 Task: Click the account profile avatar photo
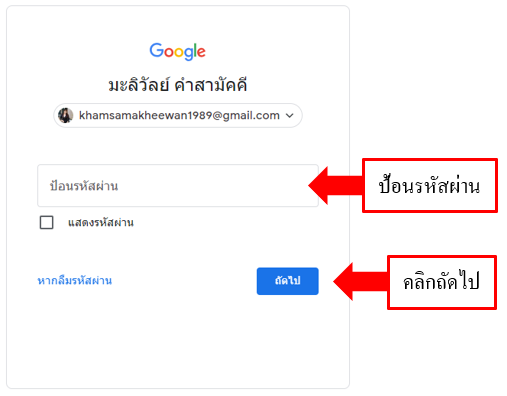[x=66, y=115]
